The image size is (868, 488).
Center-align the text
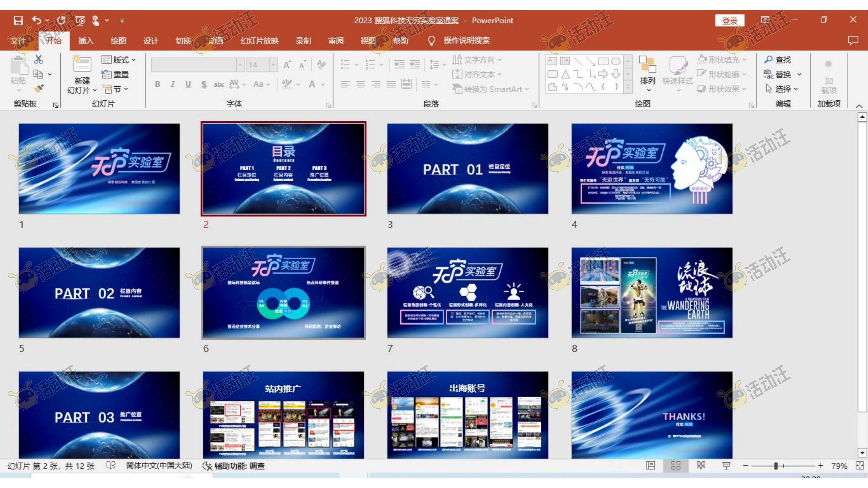(x=361, y=84)
